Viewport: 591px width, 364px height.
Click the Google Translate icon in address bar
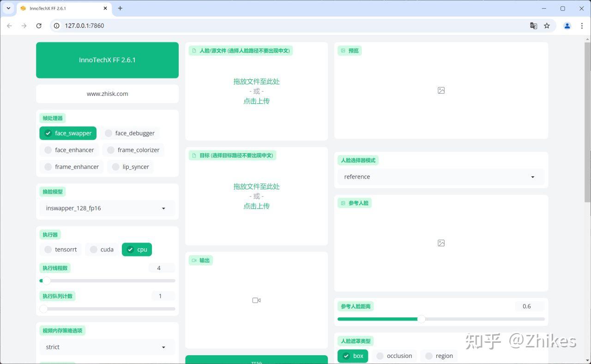click(533, 26)
